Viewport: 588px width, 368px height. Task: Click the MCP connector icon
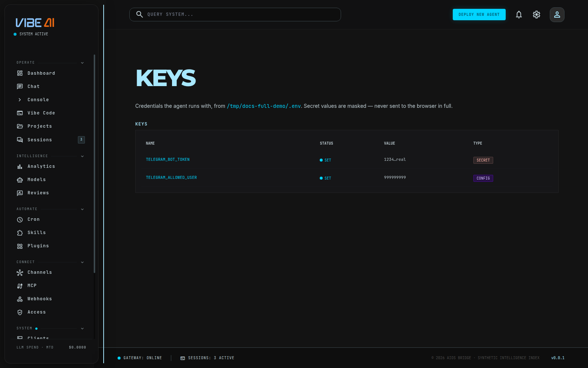(x=20, y=286)
